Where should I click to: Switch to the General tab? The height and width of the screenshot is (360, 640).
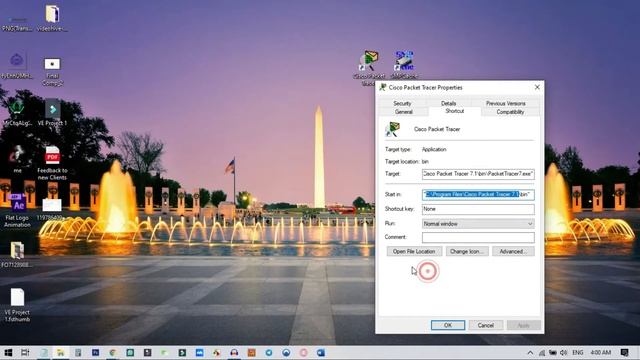(404, 112)
